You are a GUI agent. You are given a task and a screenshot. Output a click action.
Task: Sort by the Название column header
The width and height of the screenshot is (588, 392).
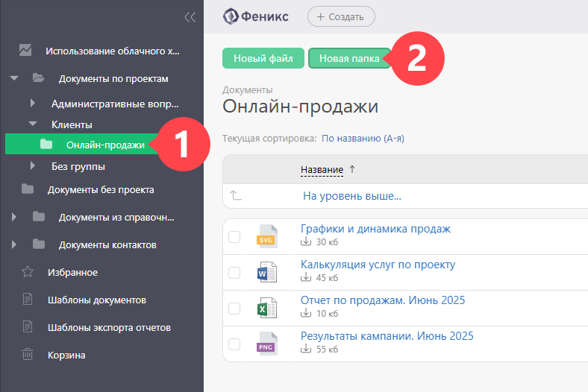(x=322, y=170)
